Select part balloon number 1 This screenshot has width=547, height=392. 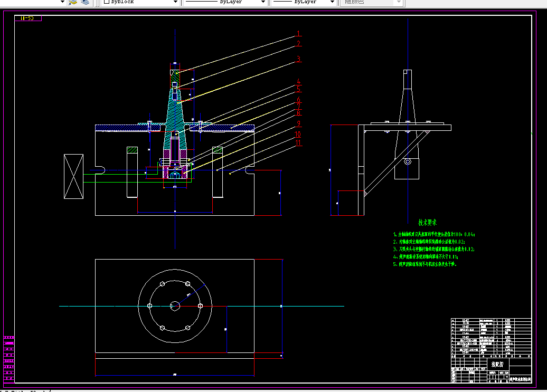[298, 34]
